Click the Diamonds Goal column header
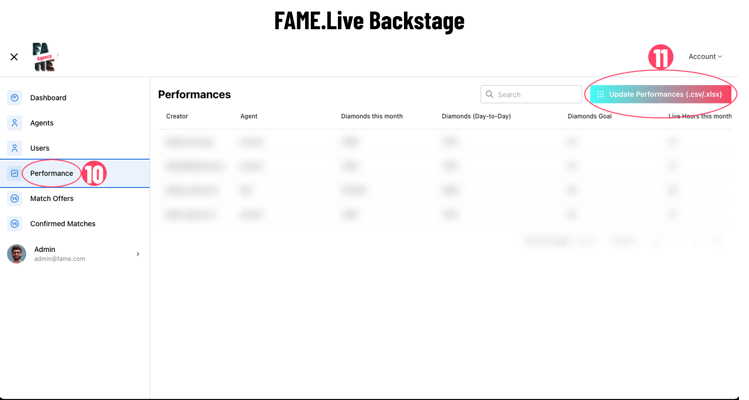Viewport: 749px width, 400px height. [589, 116]
